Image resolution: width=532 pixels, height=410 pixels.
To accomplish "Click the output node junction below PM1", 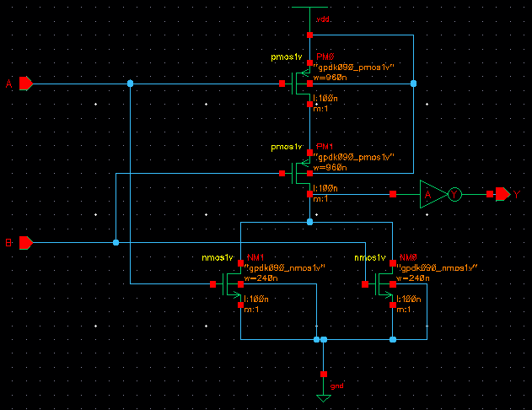I will tap(310, 222).
